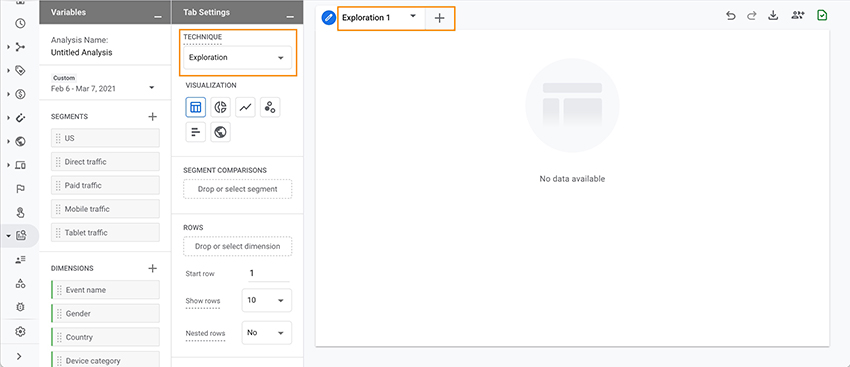The image size is (850, 367).
Task: Select the Exploration 1 tab
Action: (366, 18)
